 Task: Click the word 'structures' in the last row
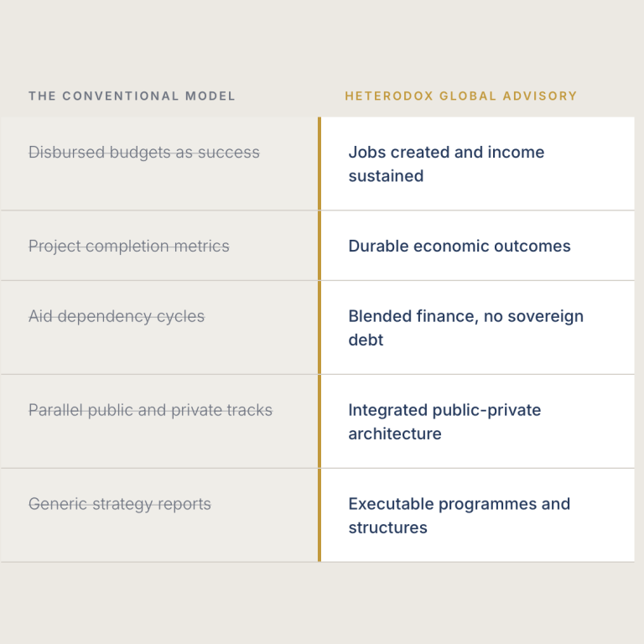[x=387, y=527]
